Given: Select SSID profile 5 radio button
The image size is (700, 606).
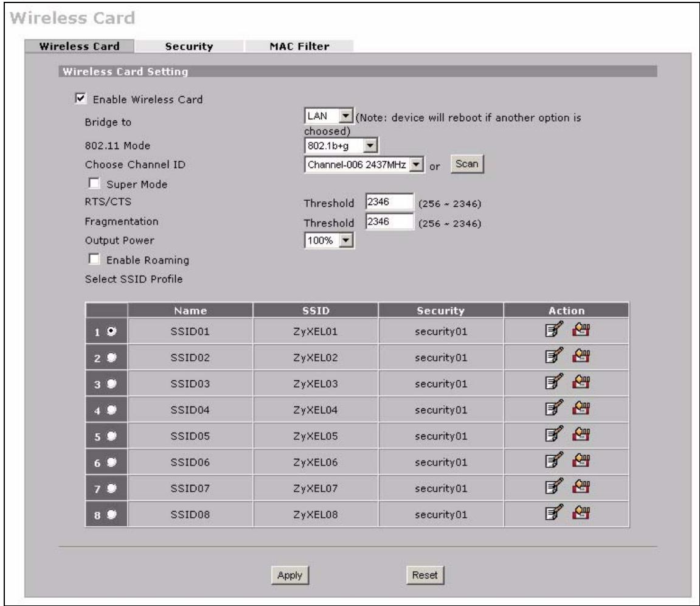Looking at the screenshot, I should pos(112,436).
